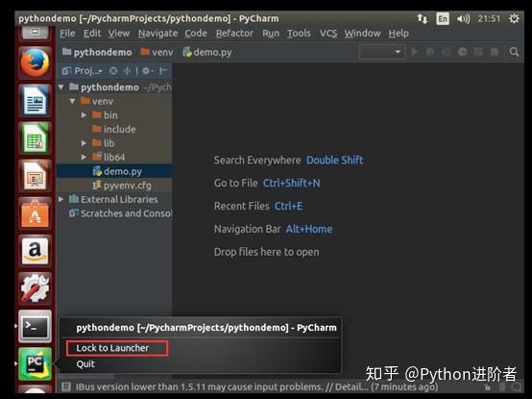Collapse pythondemo root folder arrow

click(x=61, y=87)
